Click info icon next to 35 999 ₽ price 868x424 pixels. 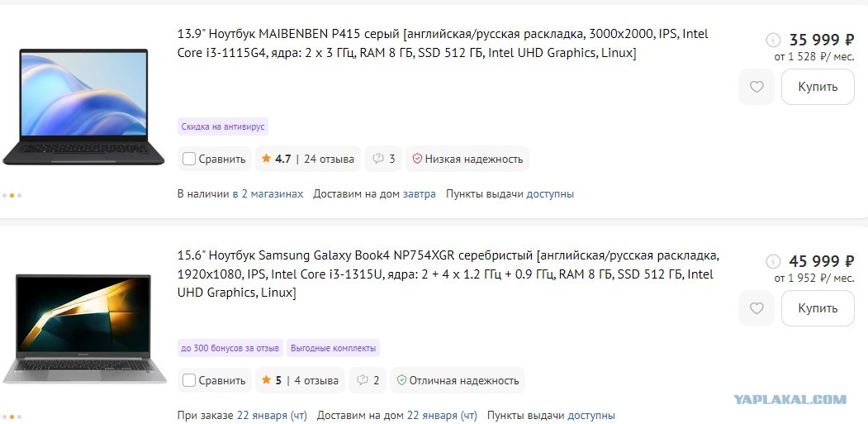[773, 40]
